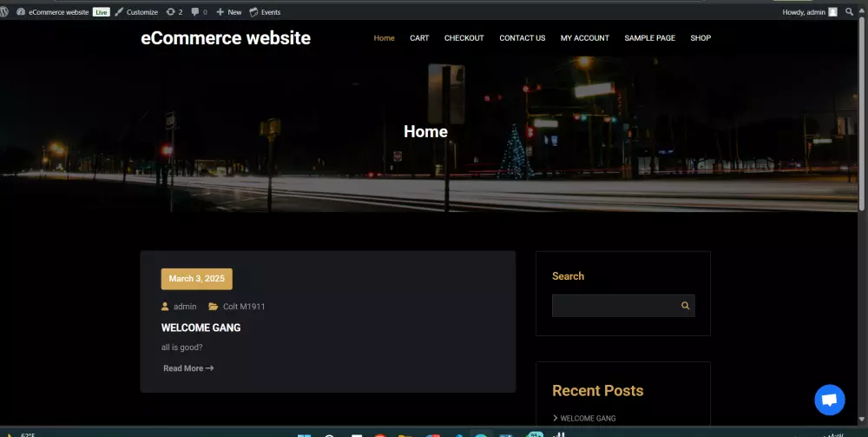868x437 pixels.
Task: Click the 'Home' banner heading
Action: 425,131
